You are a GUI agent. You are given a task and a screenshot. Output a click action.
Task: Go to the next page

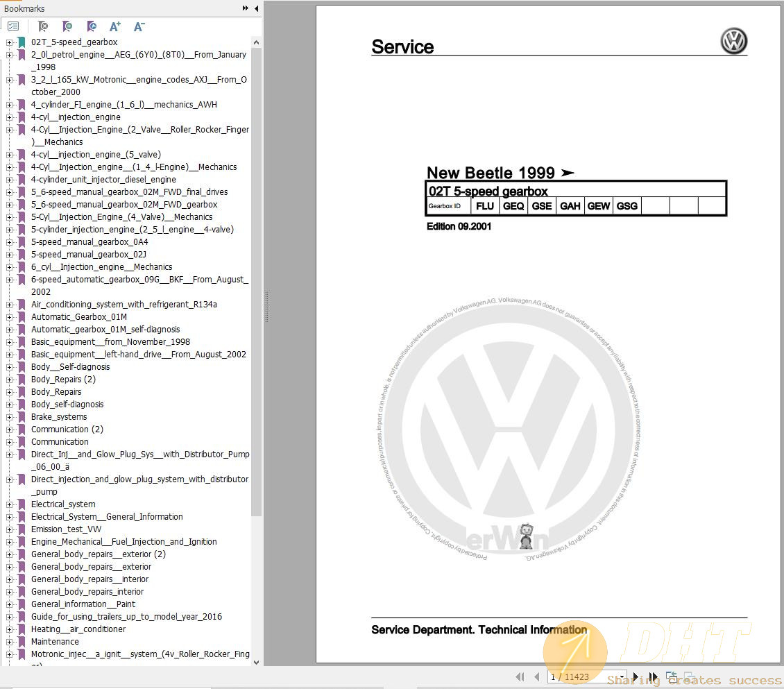[x=636, y=677]
